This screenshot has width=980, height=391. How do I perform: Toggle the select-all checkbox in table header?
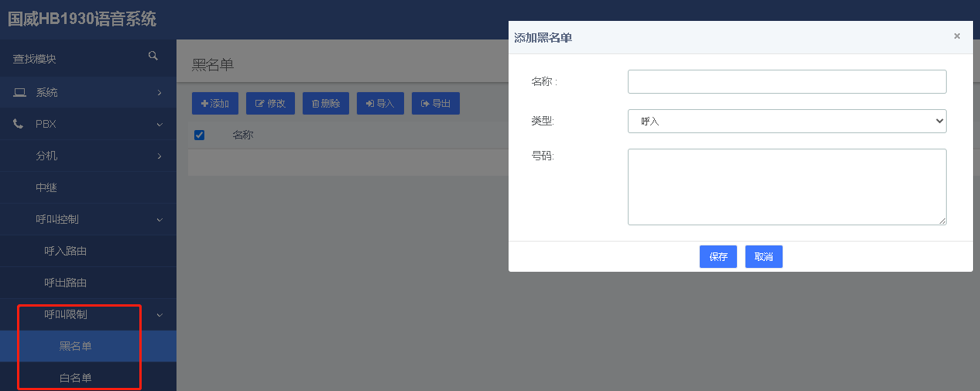click(x=199, y=135)
